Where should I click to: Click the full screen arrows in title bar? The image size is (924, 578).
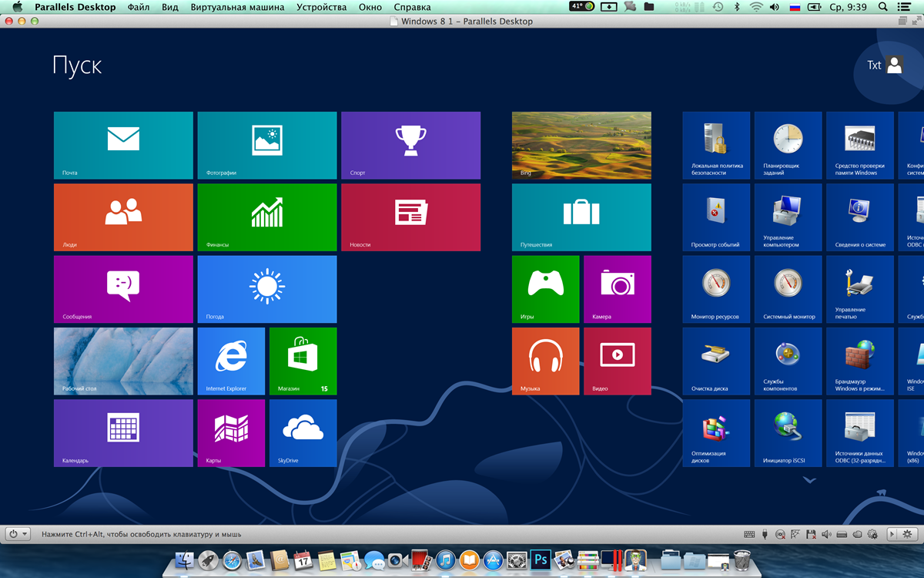[916, 22]
